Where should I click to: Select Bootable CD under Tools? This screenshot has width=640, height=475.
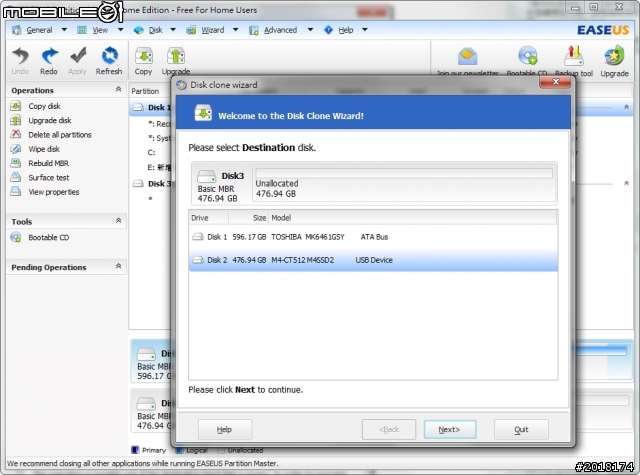48,238
